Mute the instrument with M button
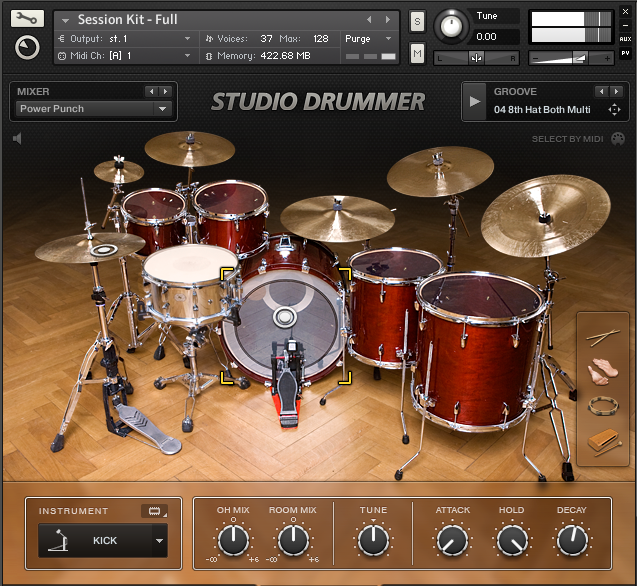Image resolution: width=637 pixels, height=586 pixels. coord(417,54)
